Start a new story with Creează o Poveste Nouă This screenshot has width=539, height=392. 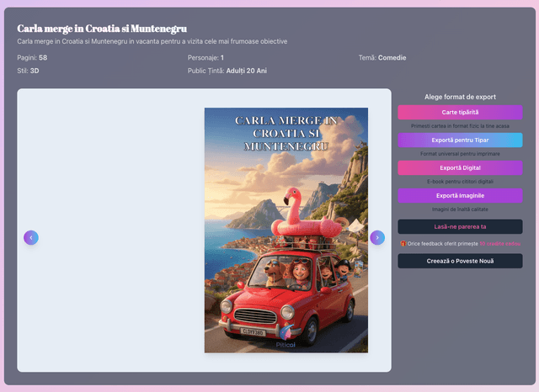tap(460, 261)
